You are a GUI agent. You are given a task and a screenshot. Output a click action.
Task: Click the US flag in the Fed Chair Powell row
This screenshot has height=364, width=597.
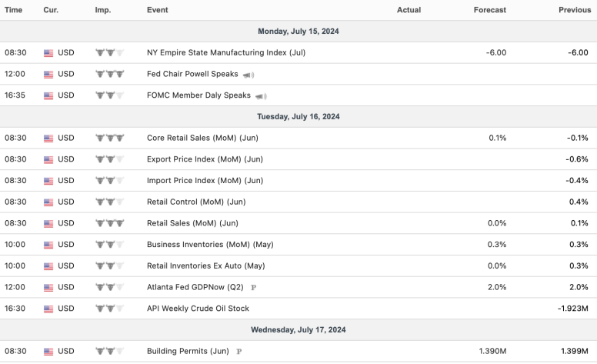coord(48,74)
